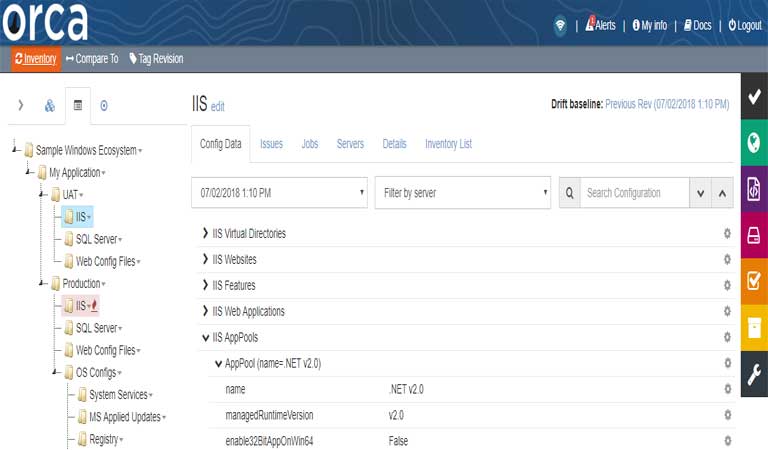This screenshot has width=768, height=450.
Task: Select OS Configs tree node
Action: 96,373
